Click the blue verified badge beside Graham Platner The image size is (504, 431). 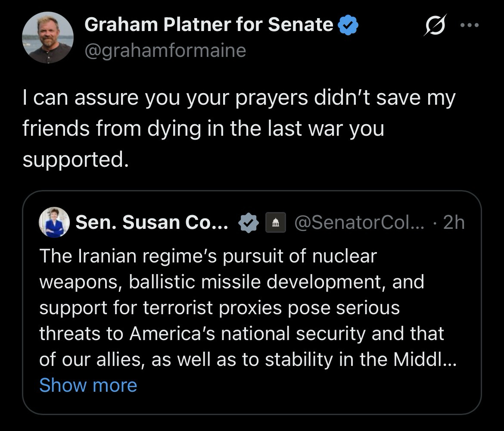[x=348, y=25]
